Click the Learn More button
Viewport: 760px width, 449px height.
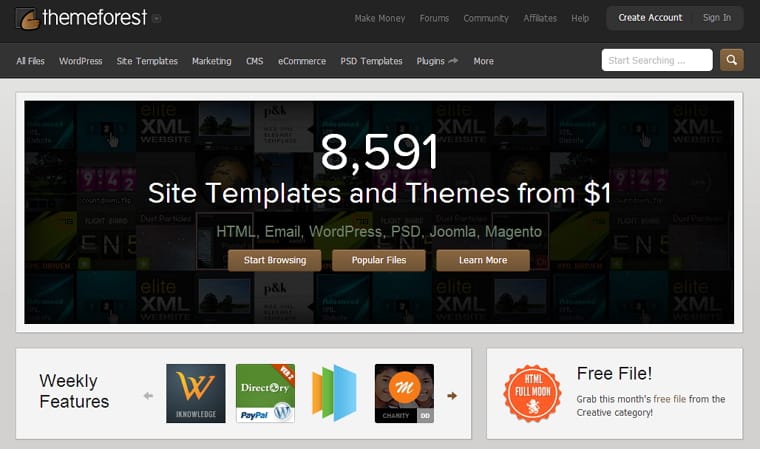(483, 260)
